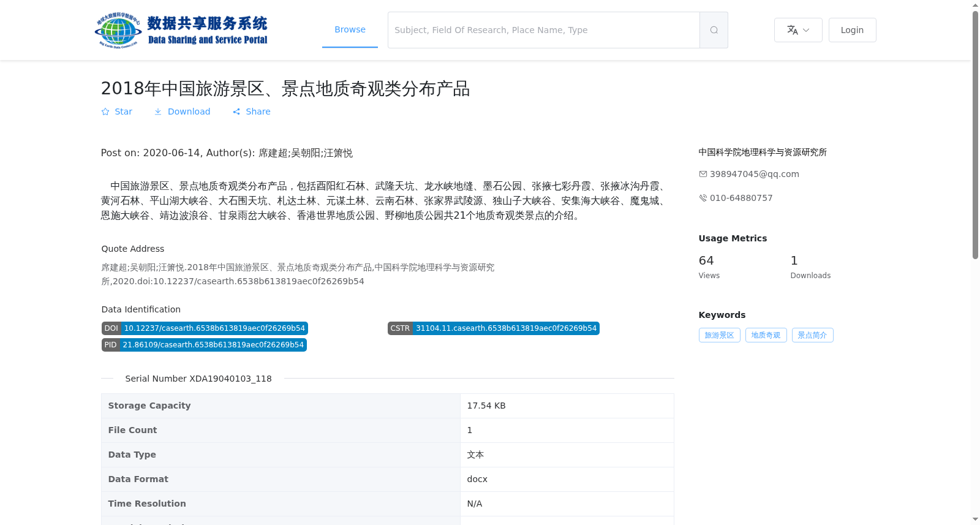
Task: Open the Browse tab
Action: click(350, 29)
